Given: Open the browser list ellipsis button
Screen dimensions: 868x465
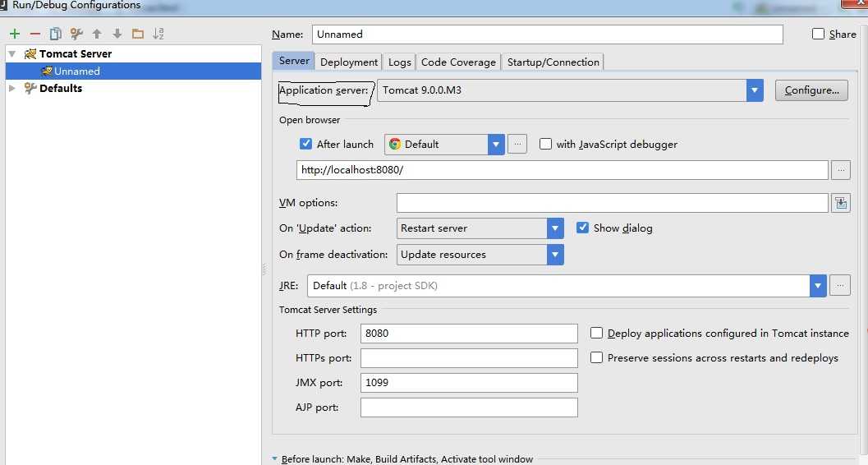Looking at the screenshot, I should [x=517, y=144].
